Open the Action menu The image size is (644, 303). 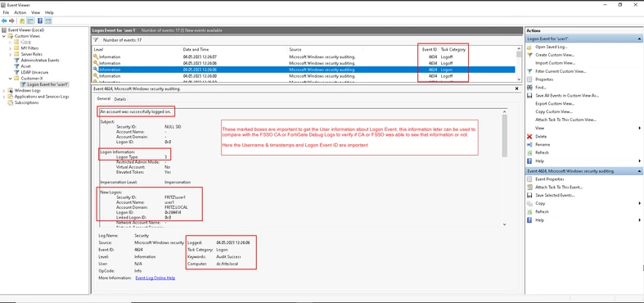(20, 13)
